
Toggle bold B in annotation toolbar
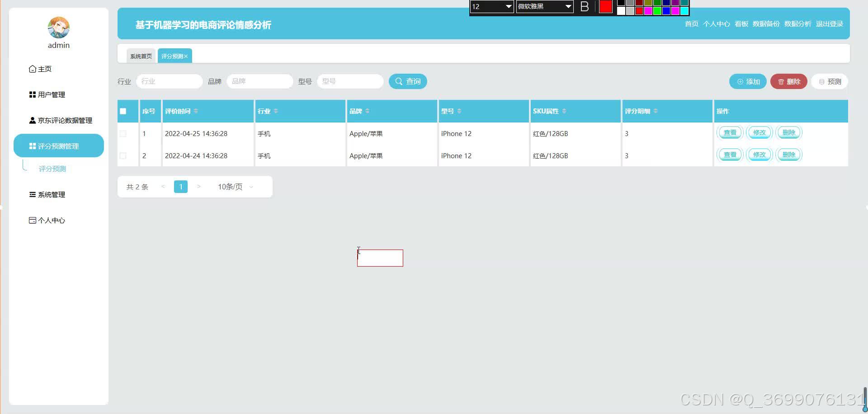click(x=585, y=6)
